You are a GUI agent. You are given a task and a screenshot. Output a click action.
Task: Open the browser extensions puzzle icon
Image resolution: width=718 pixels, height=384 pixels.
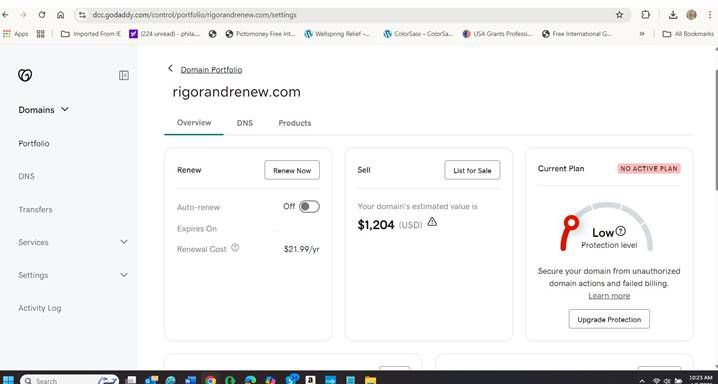click(645, 15)
